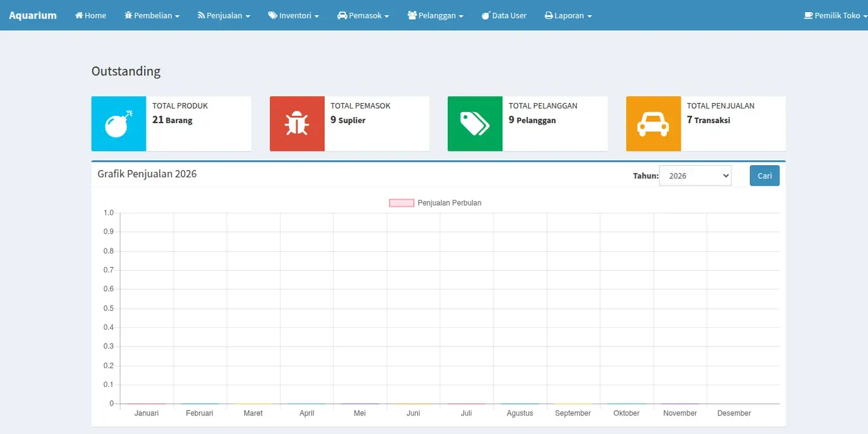Click the pink legend color swatch
This screenshot has height=434, width=868.
401,203
